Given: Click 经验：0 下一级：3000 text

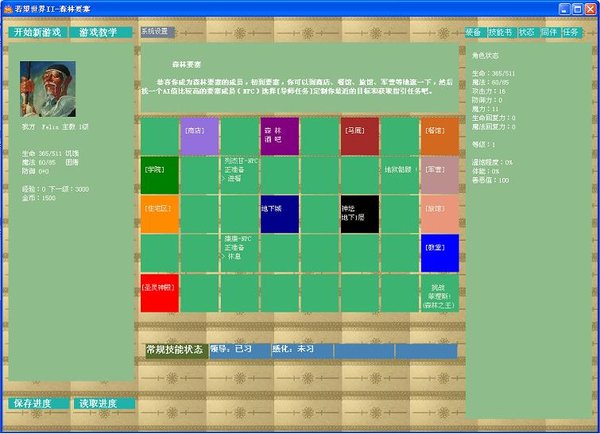Looking at the screenshot, I should pyautogui.click(x=55, y=189).
